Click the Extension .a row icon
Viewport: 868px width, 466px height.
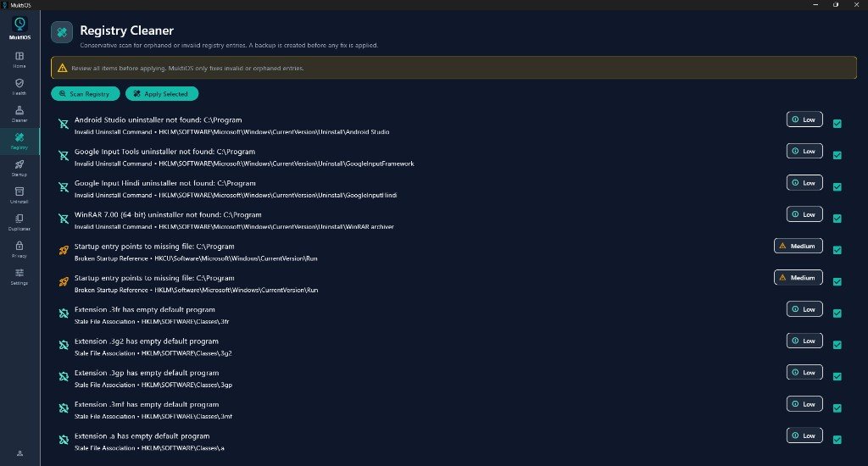pos(64,440)
